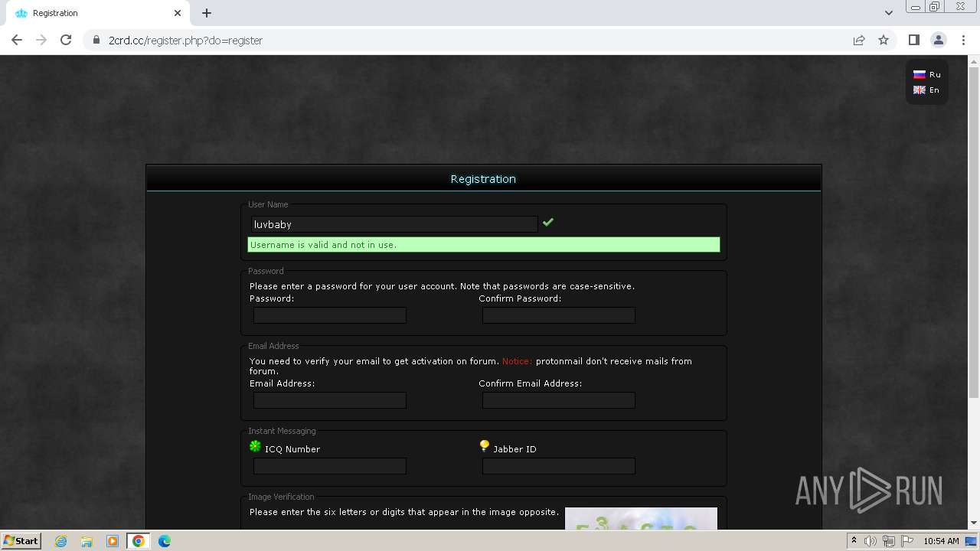This screenshot has width=980, height=551.
Task: Toggle the browser side panel icon
Action: (914, 40)
